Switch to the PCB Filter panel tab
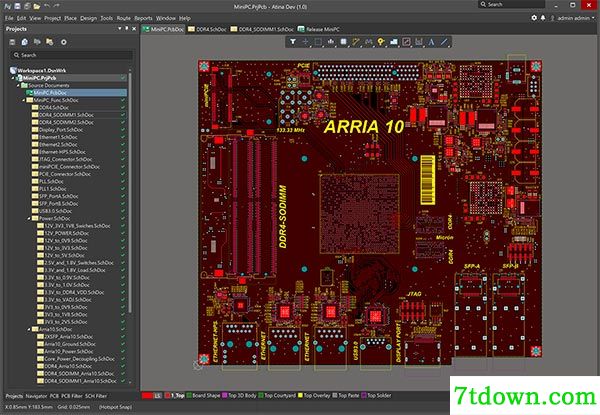Screen dimensions: 600x415 (72, 396)
